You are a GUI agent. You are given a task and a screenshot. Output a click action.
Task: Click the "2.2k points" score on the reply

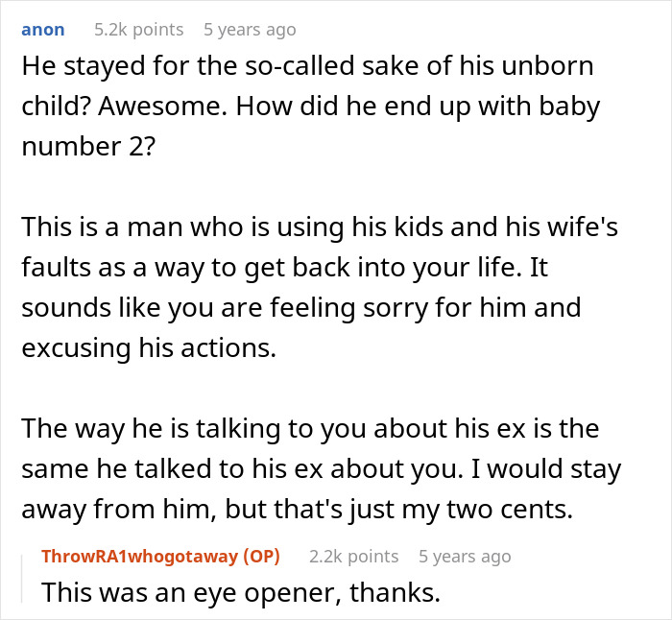point(353,557)
